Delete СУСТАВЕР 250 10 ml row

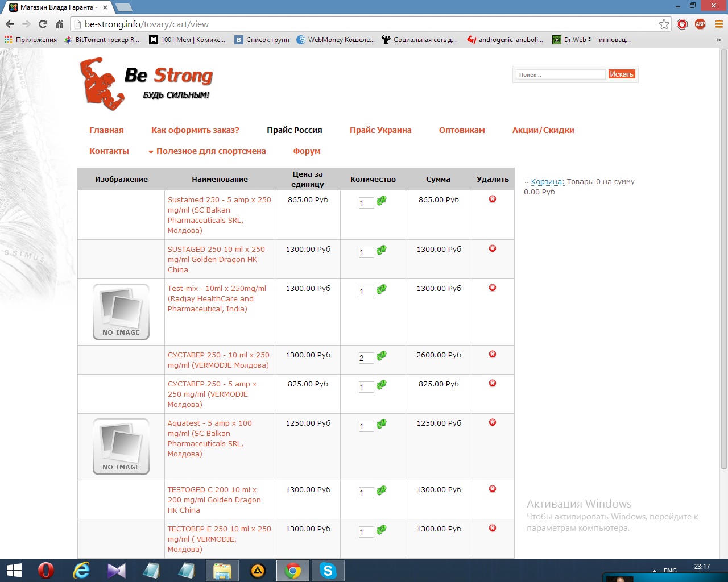coord(493,354)
